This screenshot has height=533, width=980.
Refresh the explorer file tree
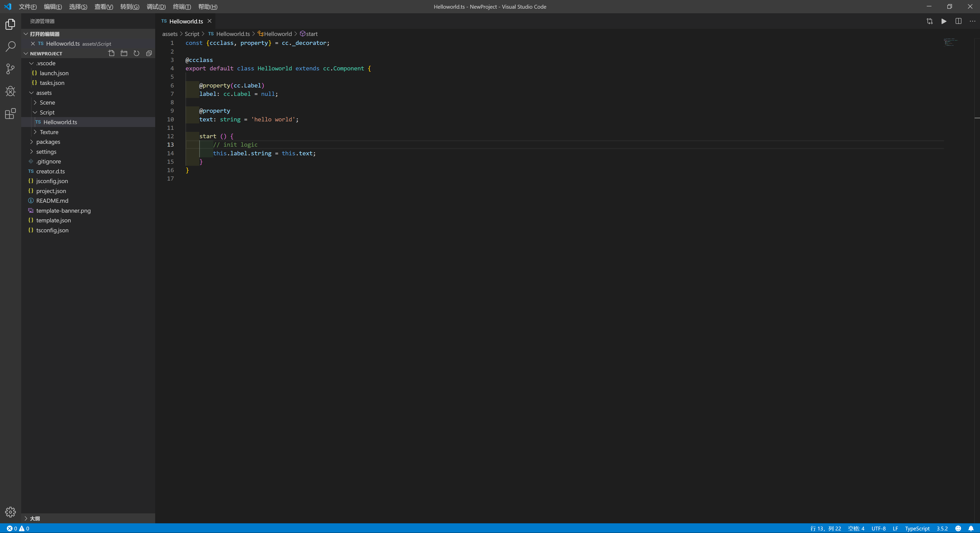point(136,53)
